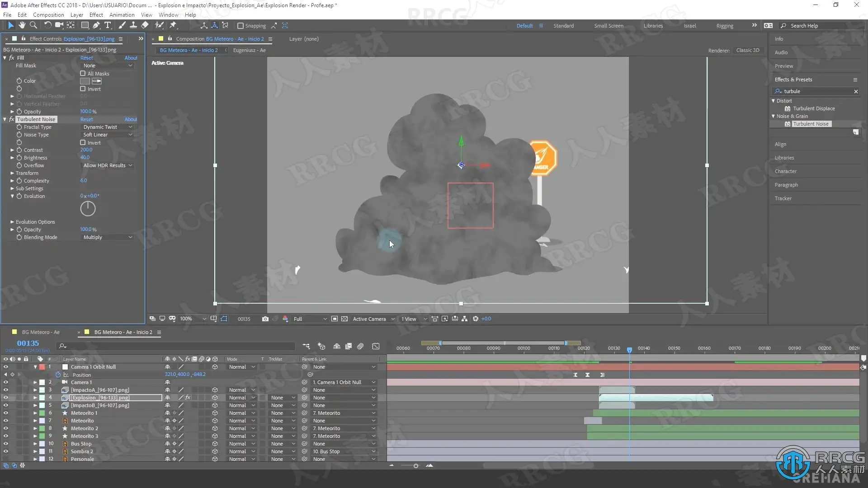Select the Rectangle shape tool
Screen dimensions: 868x488
[x=85, y=25]
